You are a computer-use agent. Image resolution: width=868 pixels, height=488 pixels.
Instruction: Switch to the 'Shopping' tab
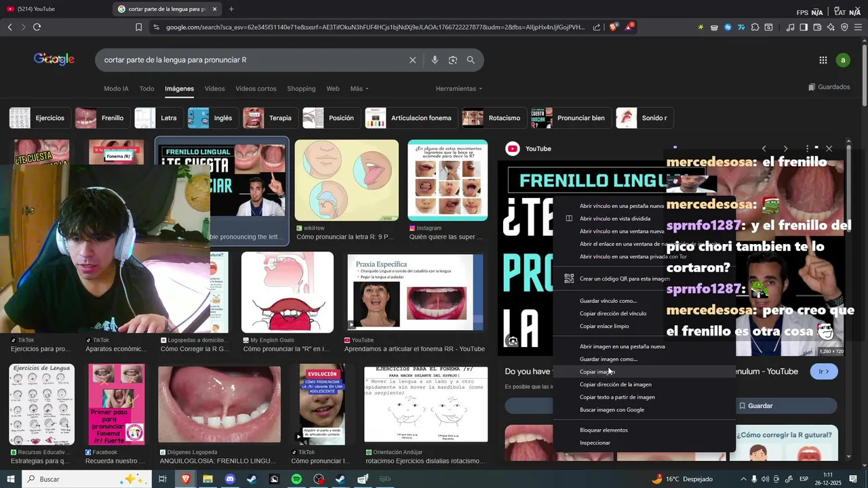tap(301, 89)
